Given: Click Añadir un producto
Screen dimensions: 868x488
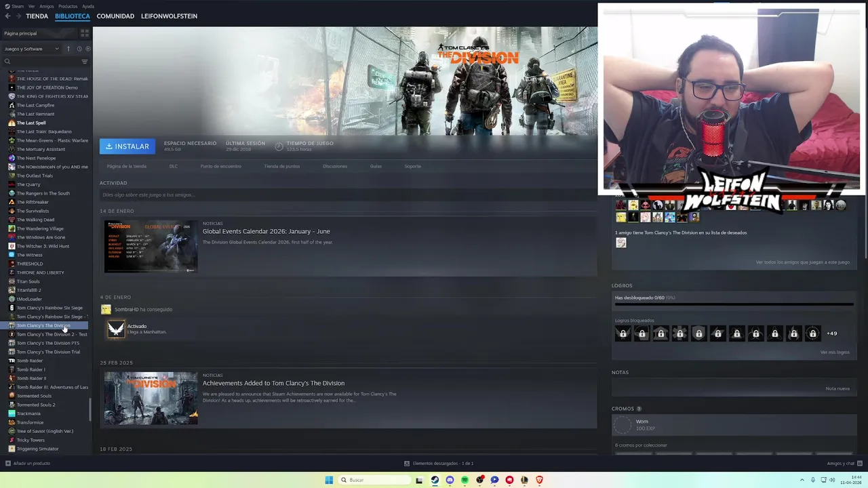Looking at the screenshot, I should pyautogui.click(x=32, y=464).
